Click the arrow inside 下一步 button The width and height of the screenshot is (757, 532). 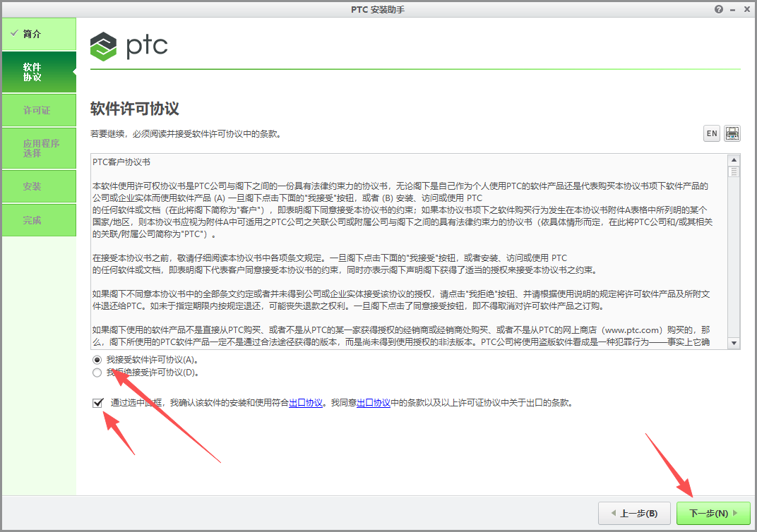pyautogui.click(x=736, y=514)
